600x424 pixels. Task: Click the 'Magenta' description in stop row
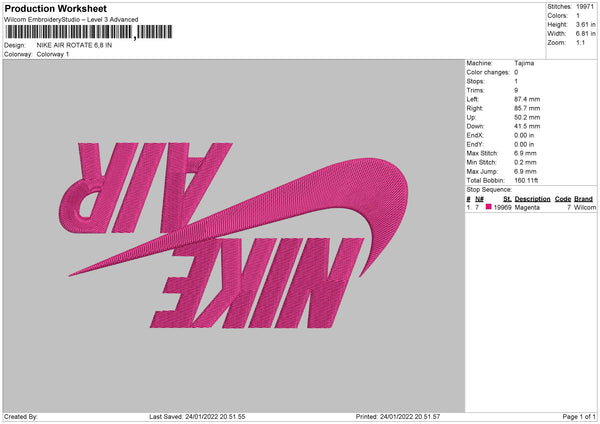(527, 207)
